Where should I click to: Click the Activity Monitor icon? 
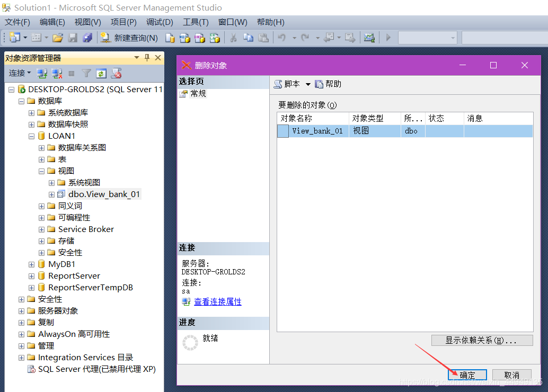pos(369,38)
